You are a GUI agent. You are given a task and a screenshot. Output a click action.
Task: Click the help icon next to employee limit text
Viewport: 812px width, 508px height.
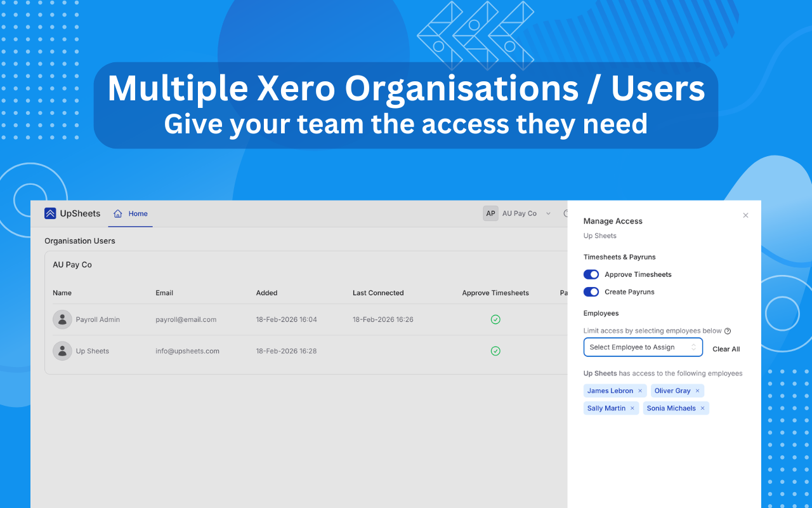click(728, 331)
